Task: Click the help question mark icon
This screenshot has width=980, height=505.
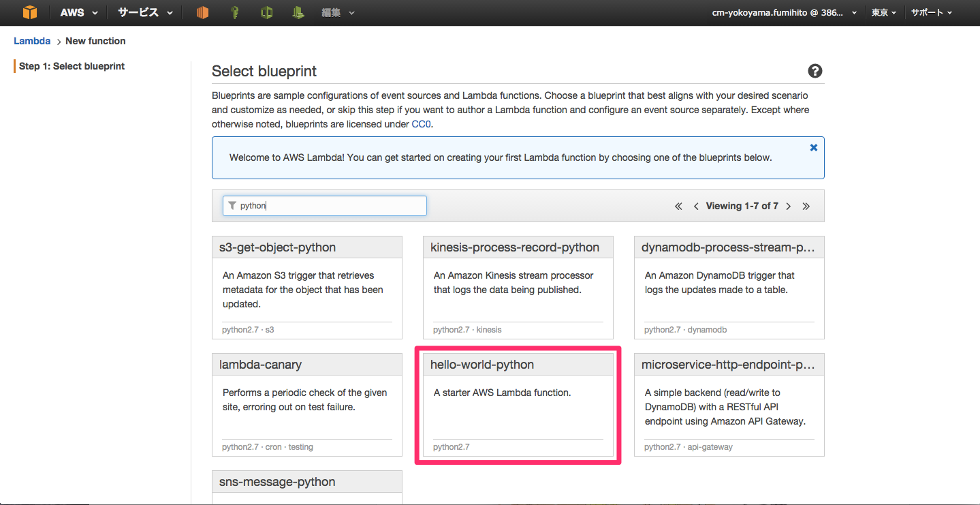Action: (815, 71)
